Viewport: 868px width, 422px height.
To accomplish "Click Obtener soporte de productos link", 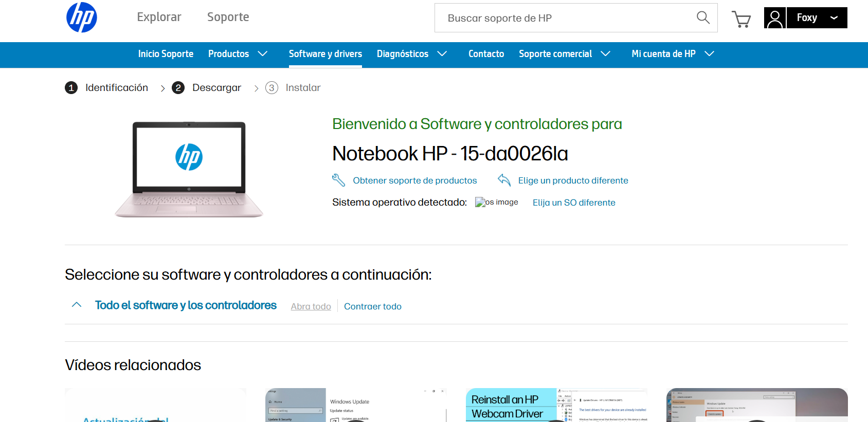I will [415, 180].
